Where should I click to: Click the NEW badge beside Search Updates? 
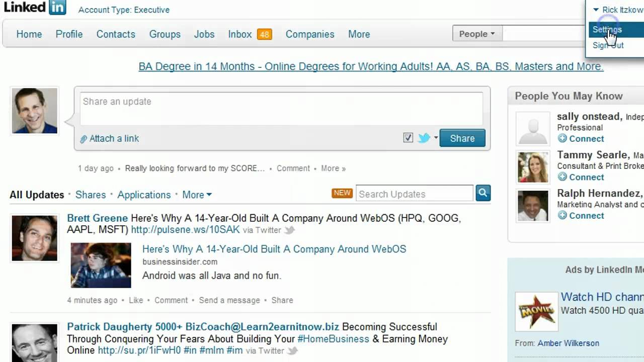[342, 193]
